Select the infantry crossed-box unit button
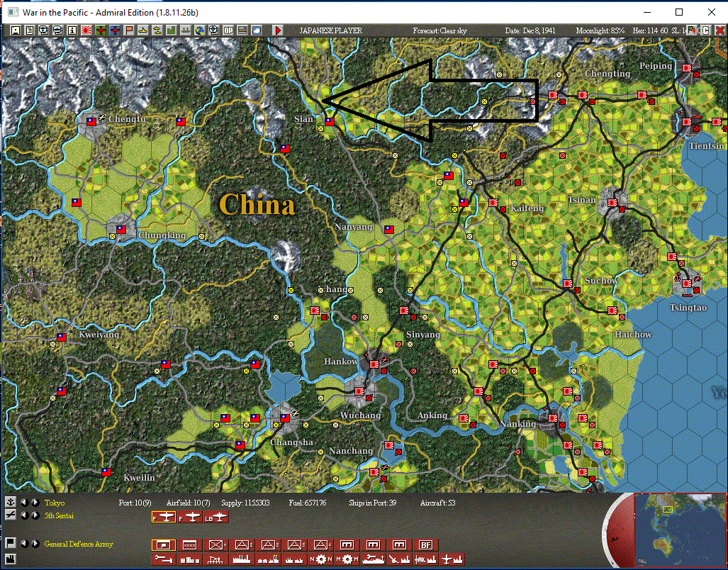Image resolution: width=728 pixels, height=570 pixels. (216, 545)
